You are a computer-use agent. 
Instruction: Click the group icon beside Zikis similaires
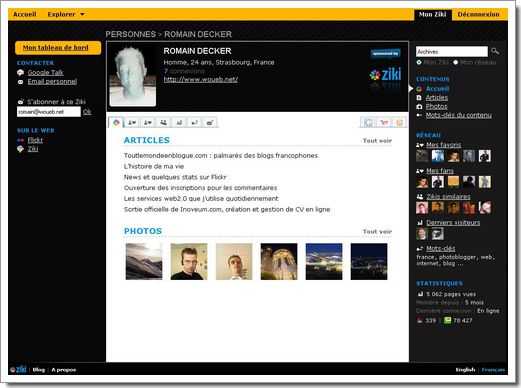[x=420, y=197]
